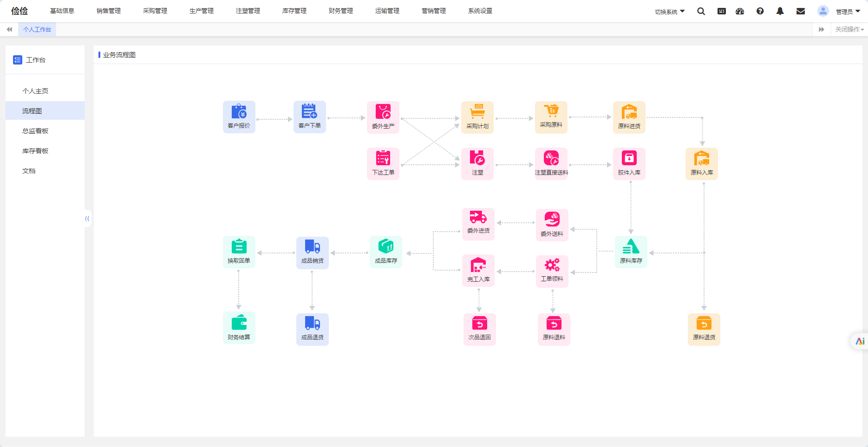Open the 运输管理 menu
Screen dimensions: 868x447
click(387, 11)
